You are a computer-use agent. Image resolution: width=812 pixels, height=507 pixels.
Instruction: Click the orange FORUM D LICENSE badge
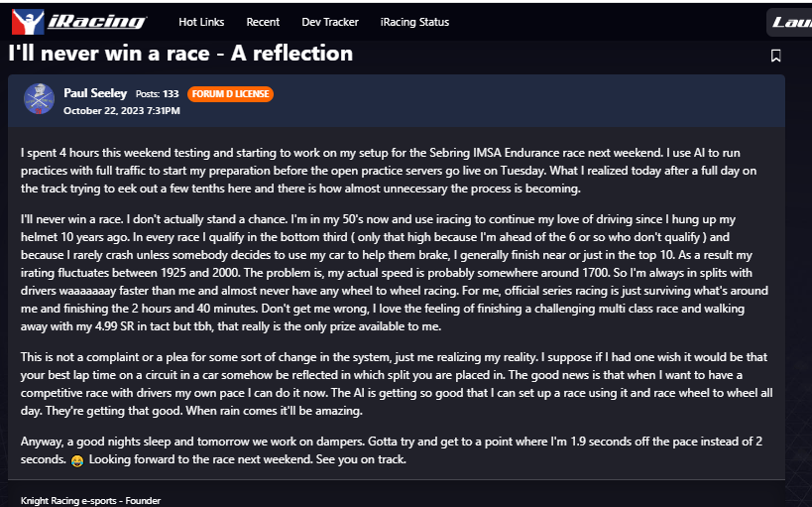coord(230,94)
